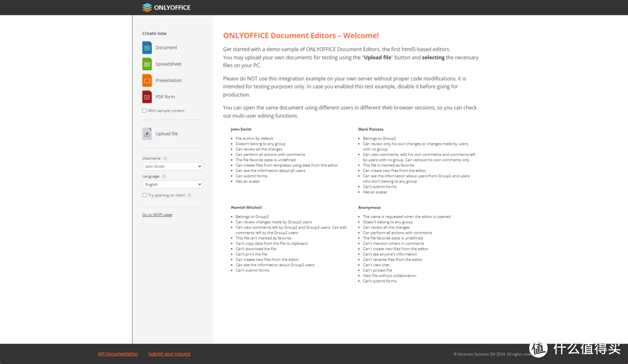628x364 pixels.
Task: Click 'Can't copy data from the file to clipboard' bullet
Action: [x=272, y=244]
